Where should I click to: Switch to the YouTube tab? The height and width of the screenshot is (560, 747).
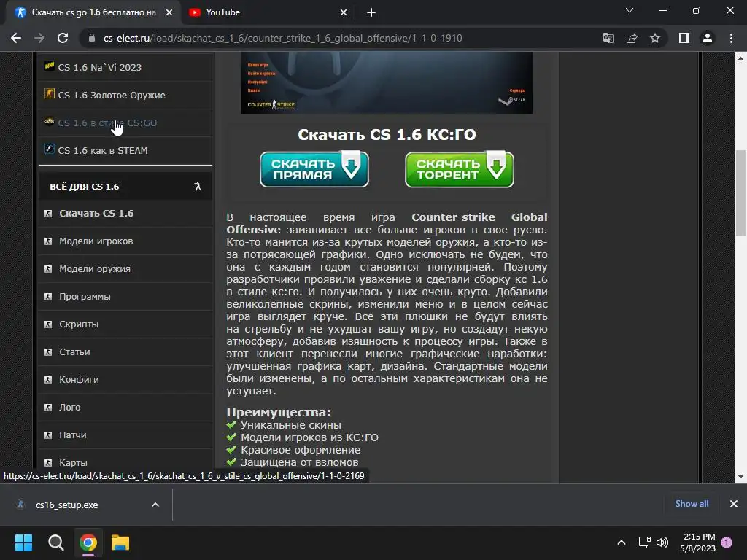pyautogui.click(x=268, y=13)
